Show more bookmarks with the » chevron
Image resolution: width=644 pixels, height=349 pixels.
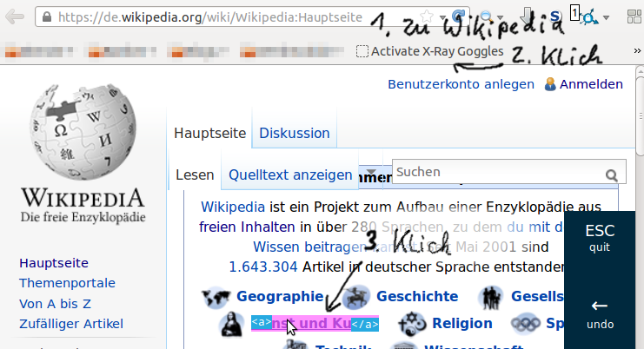[637, 51]
